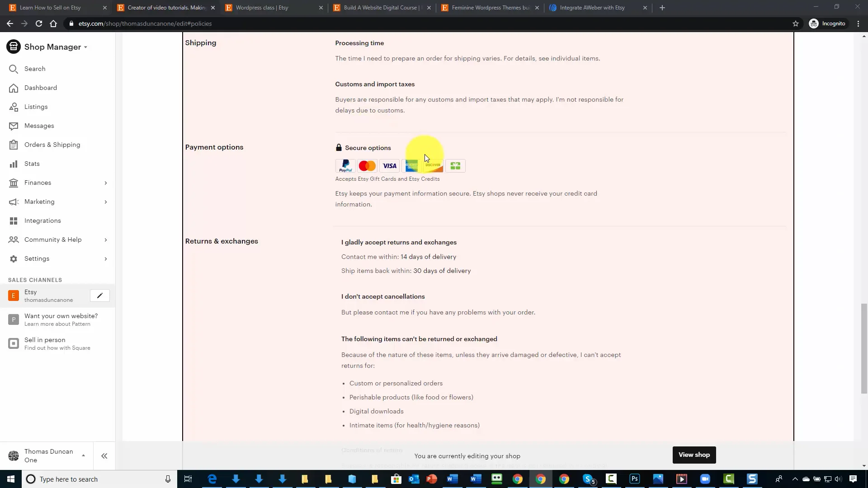Expand the Marketing section
The width and height of the screenshot is (868, 488).
[38, 202]
